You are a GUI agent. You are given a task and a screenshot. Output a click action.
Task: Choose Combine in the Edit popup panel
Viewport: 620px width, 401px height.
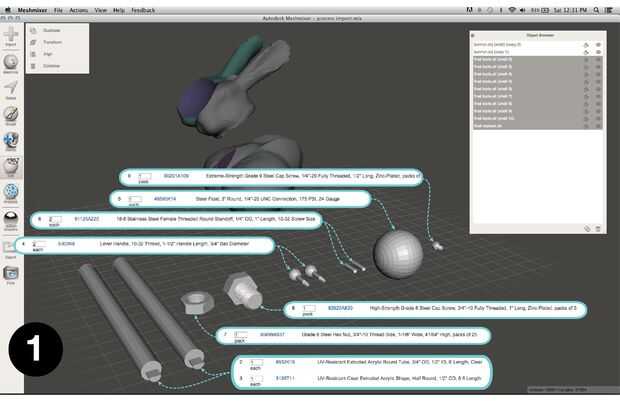pyautogui.click(x=51, y=66)
